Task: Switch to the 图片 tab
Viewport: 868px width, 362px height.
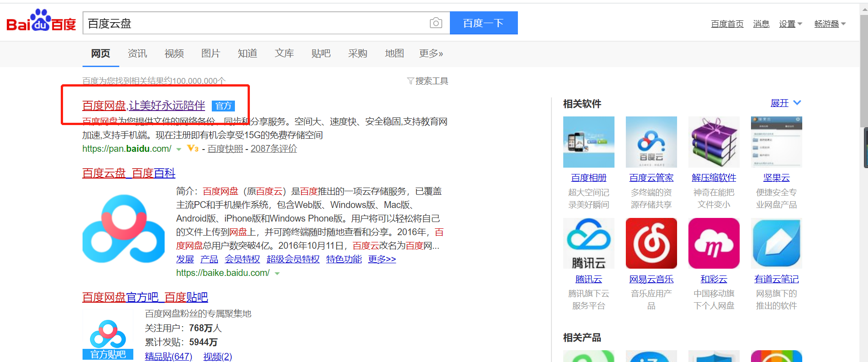Action: click(x=210, y=53)
